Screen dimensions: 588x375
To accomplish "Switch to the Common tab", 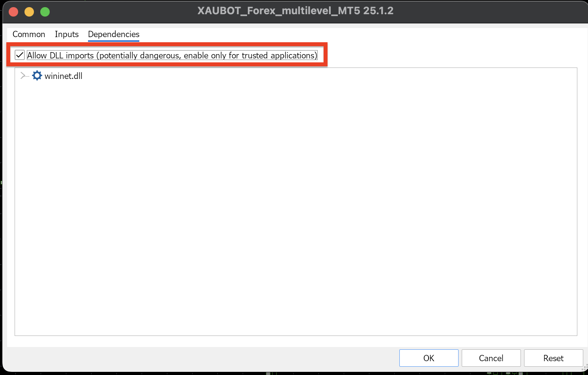I will pos(29,34).
